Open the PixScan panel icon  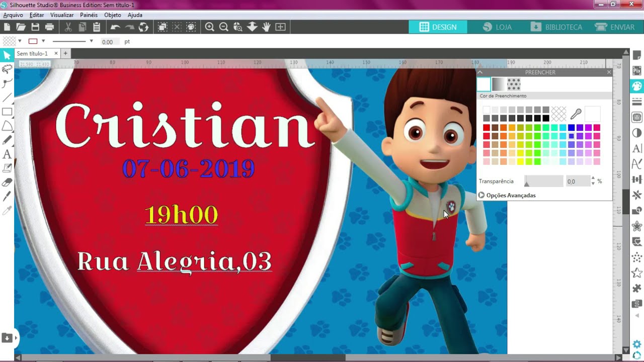pyautogui.click(x=636, y=70)
